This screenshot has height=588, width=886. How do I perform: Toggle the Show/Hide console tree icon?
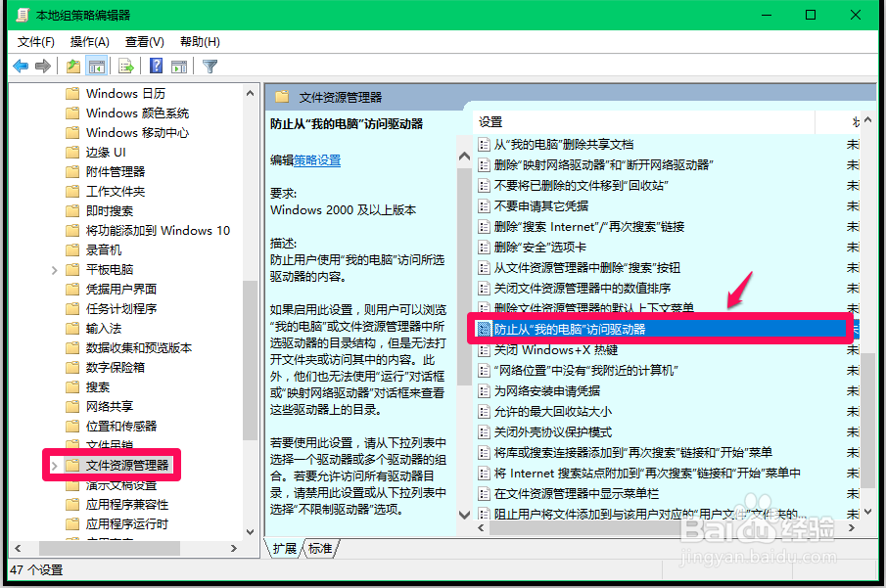coord(97,67)
